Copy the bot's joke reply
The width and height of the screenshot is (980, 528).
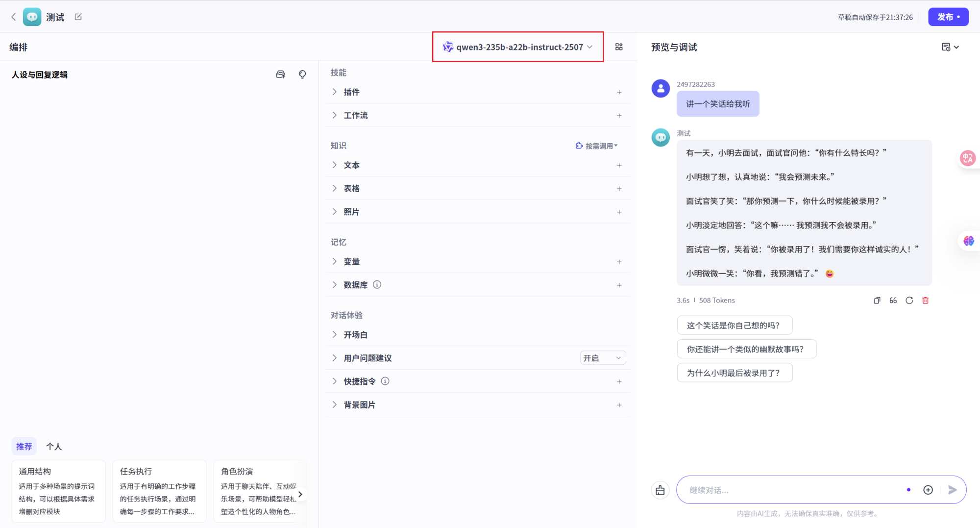[x=877, y=300]
